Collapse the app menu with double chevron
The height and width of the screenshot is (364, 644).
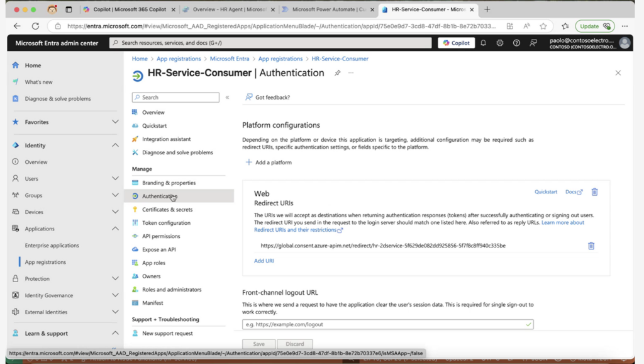click(227, 98)
